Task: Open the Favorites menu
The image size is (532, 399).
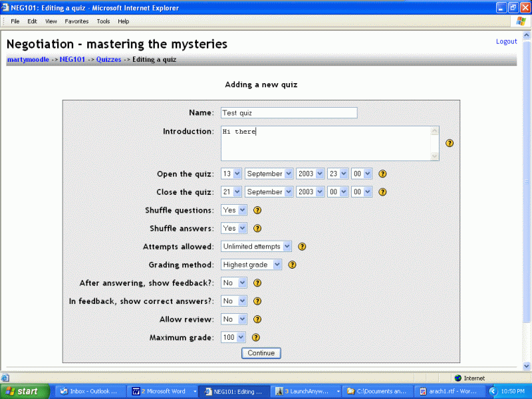Action: tap(76, 21)
